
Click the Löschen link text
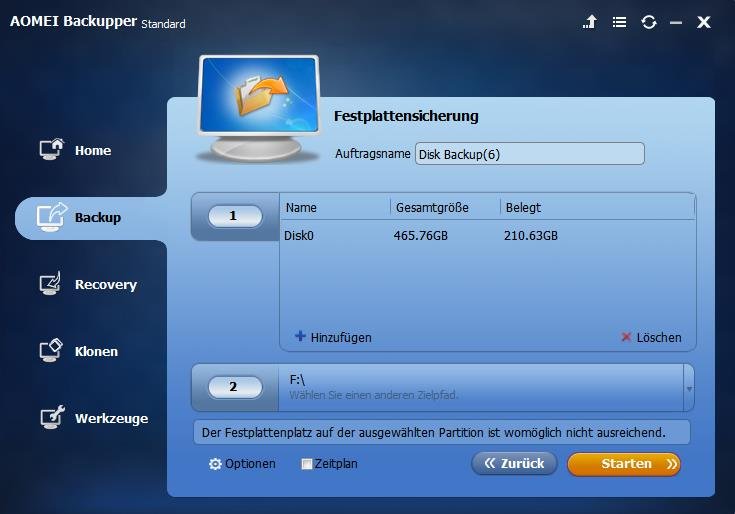[659, 337]
